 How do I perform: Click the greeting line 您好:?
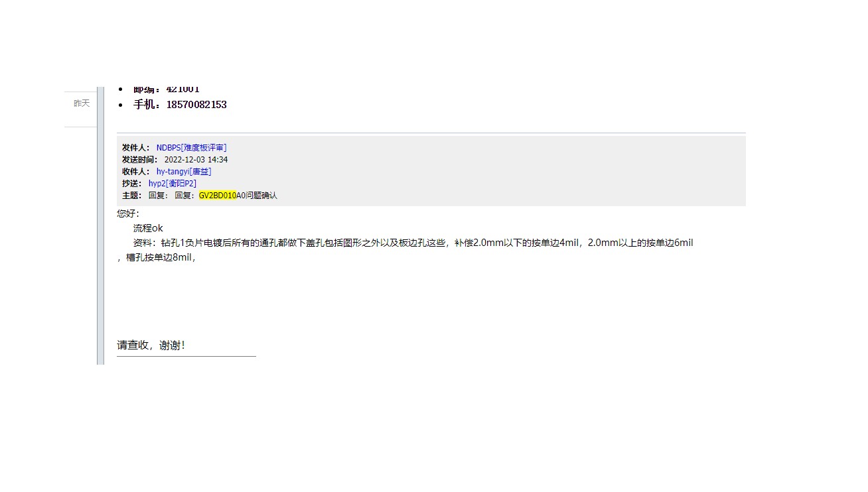coord(128,214)
